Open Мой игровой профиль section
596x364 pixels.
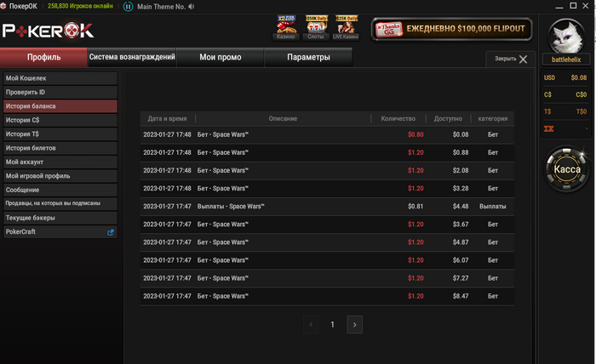pos(60,176)
